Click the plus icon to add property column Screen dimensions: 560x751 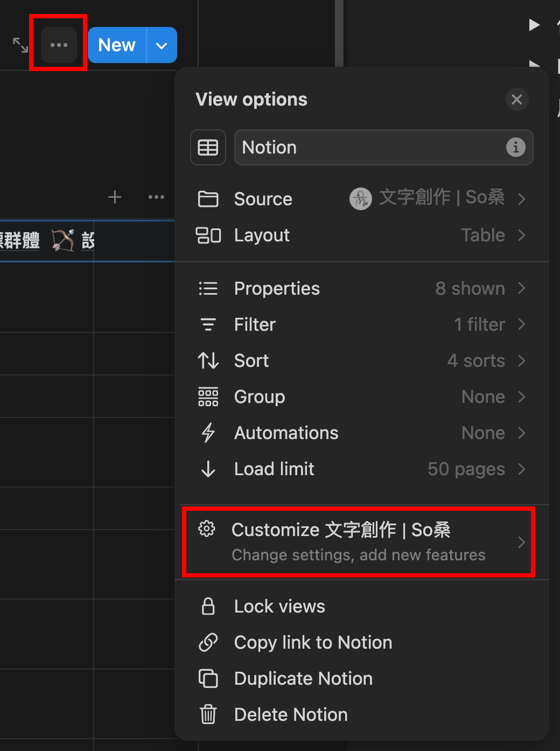pyautogui.click(x=115, y=197)
